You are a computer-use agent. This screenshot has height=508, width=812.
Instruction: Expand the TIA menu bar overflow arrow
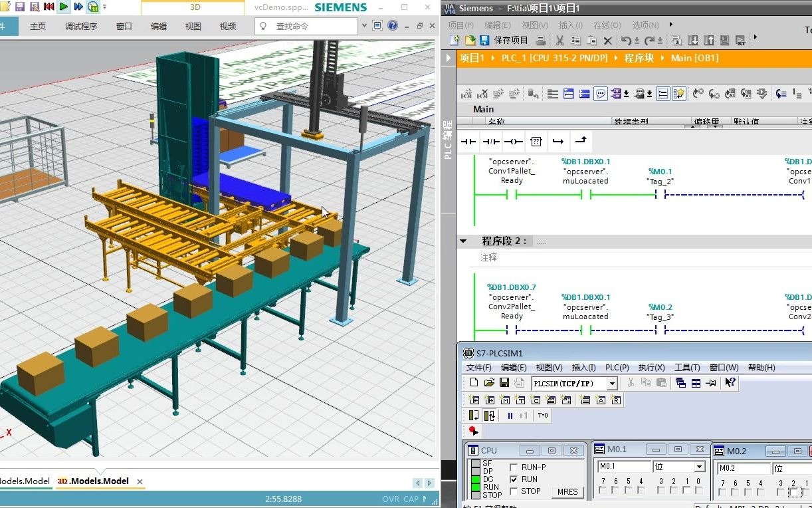(671, 25)
